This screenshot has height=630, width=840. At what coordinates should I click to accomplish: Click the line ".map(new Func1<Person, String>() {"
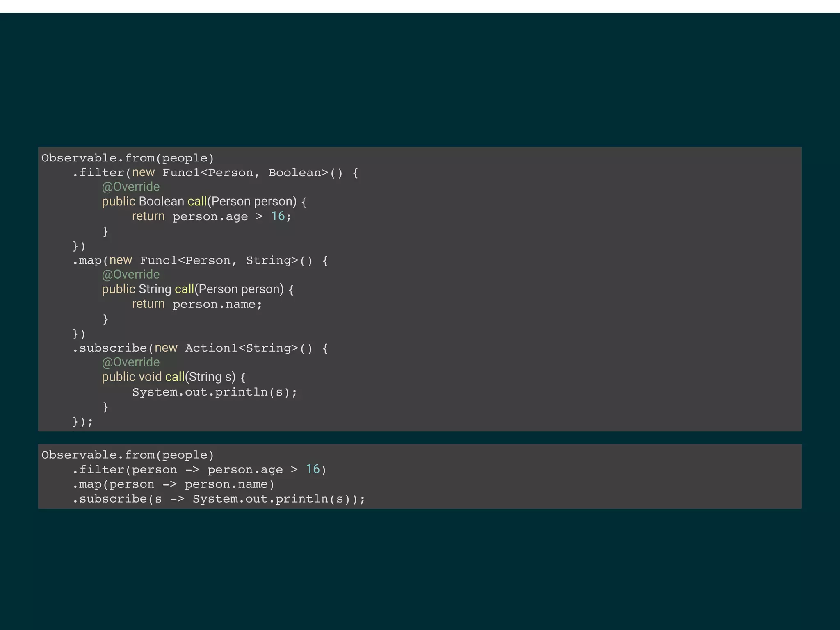(200, 260)
